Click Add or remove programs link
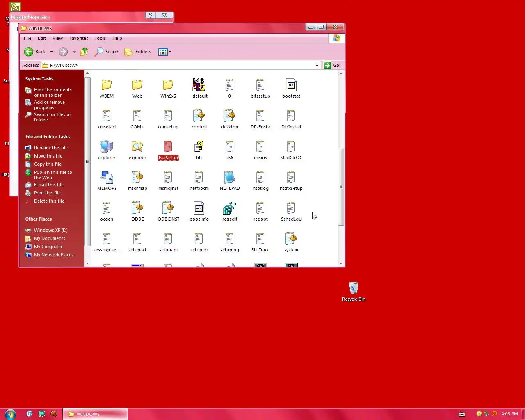This screenshot has width=525, height=420. coord(49,105)
